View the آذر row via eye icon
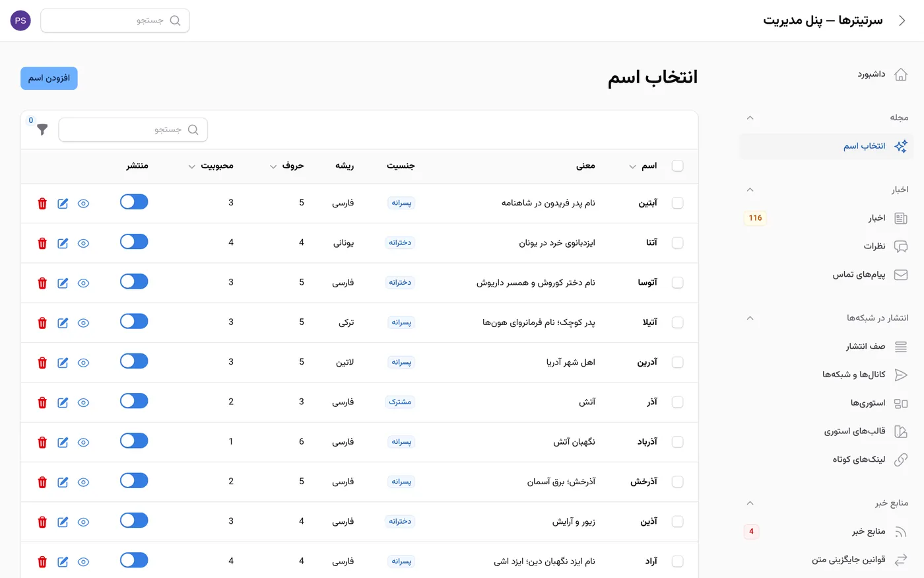 83,402
